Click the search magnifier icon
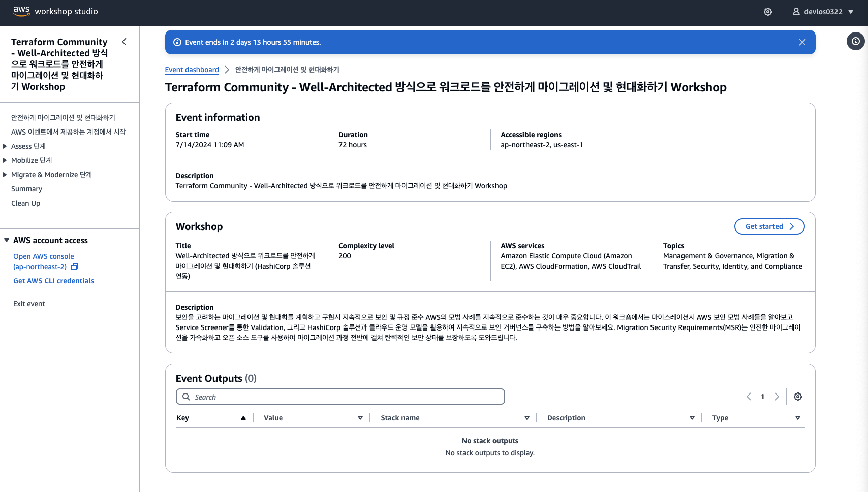Image resolution: width=868 pixels, height=492 pixels. coord(186,397)
